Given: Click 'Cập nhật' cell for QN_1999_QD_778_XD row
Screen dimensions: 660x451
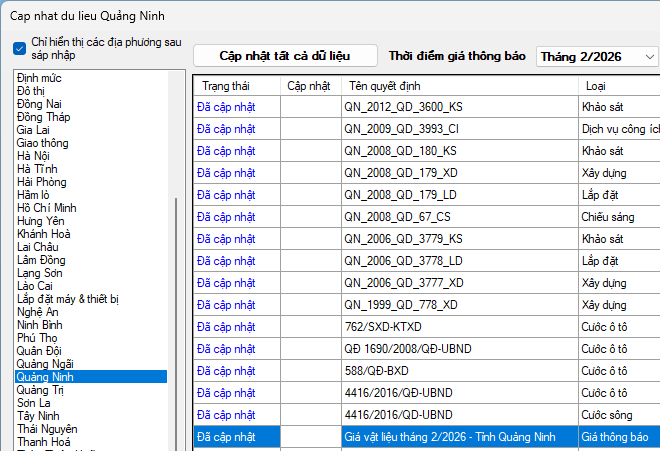Looking at the screenshot, I should [x=310, y=305].
